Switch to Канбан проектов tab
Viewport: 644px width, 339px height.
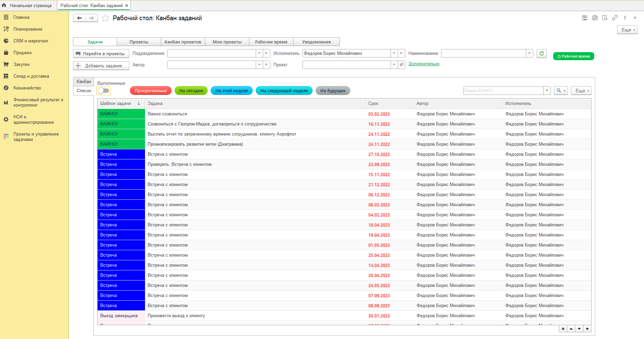pyautogui.click(x=183, y=42)
